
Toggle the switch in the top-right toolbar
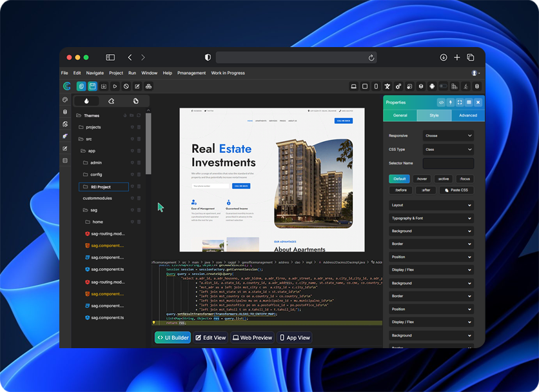click(443, 86)
